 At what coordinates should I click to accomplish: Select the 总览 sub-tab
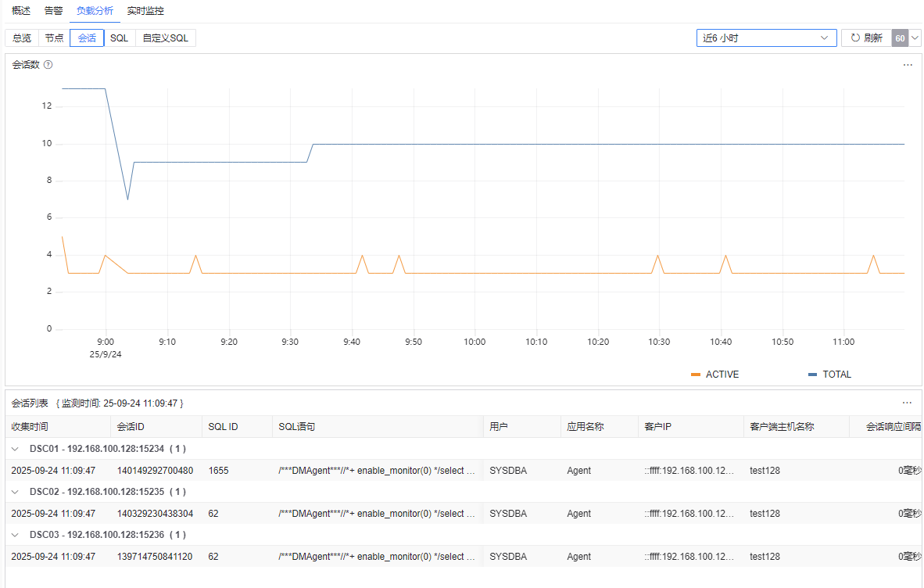pyautogui.click(x=22, y=38)
